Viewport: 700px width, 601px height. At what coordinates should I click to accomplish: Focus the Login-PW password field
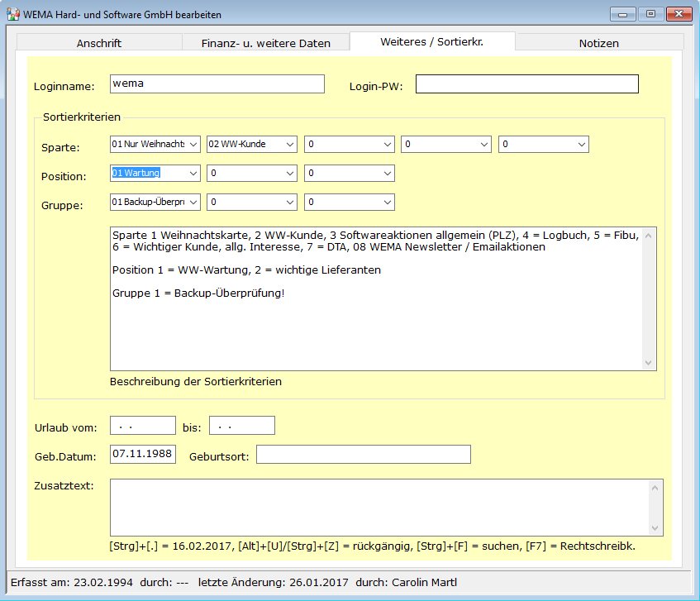point(526,84)
